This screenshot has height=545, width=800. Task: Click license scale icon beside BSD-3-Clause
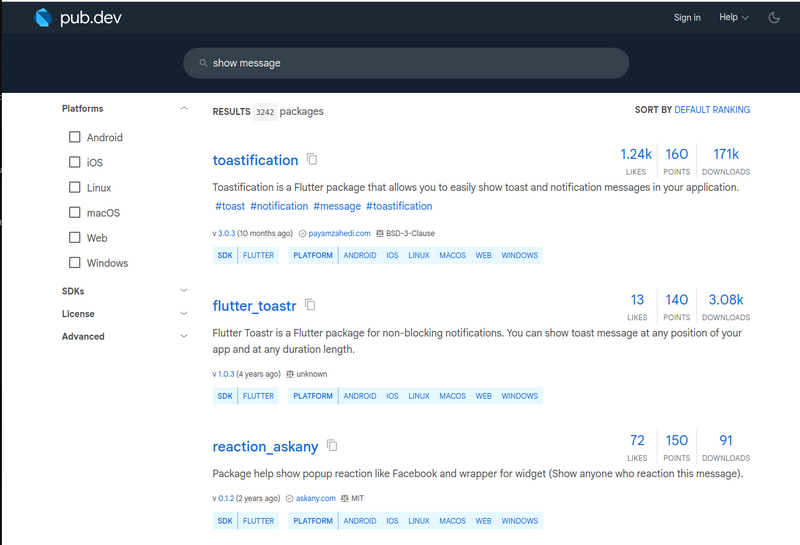click(380, 233)
